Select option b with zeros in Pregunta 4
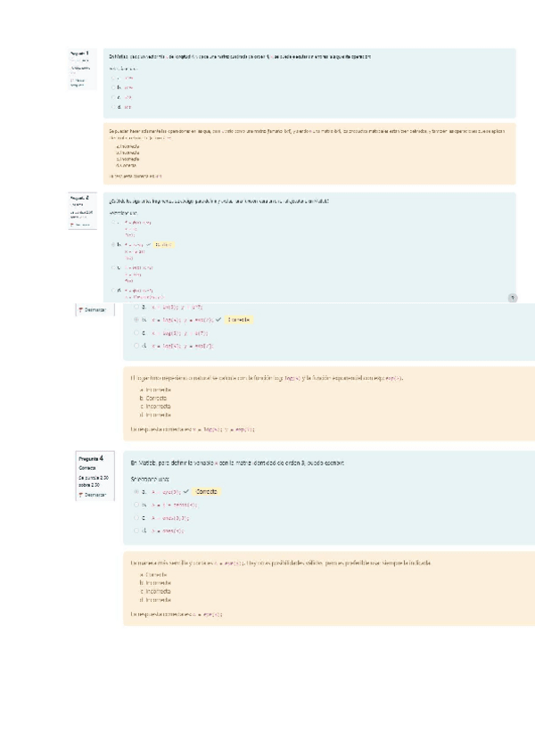This screenshot has height=756, width=535. (x=136, y=505)
